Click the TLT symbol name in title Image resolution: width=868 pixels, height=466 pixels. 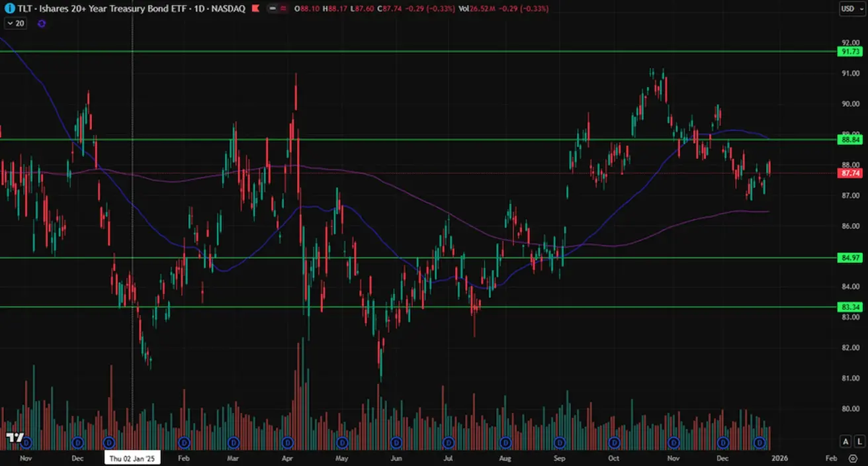pyautogui.click(x=25, y=9)
